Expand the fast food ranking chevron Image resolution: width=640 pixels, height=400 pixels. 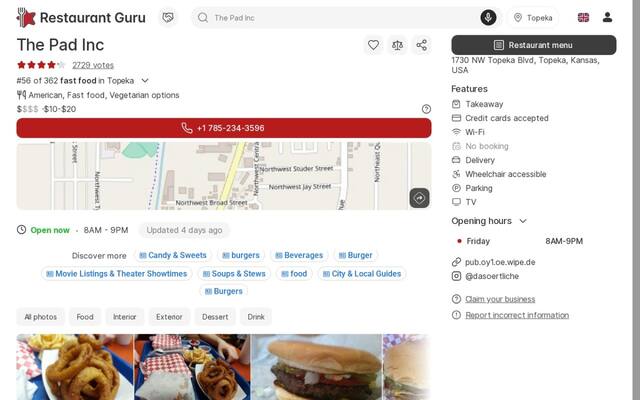coord(144,81)
